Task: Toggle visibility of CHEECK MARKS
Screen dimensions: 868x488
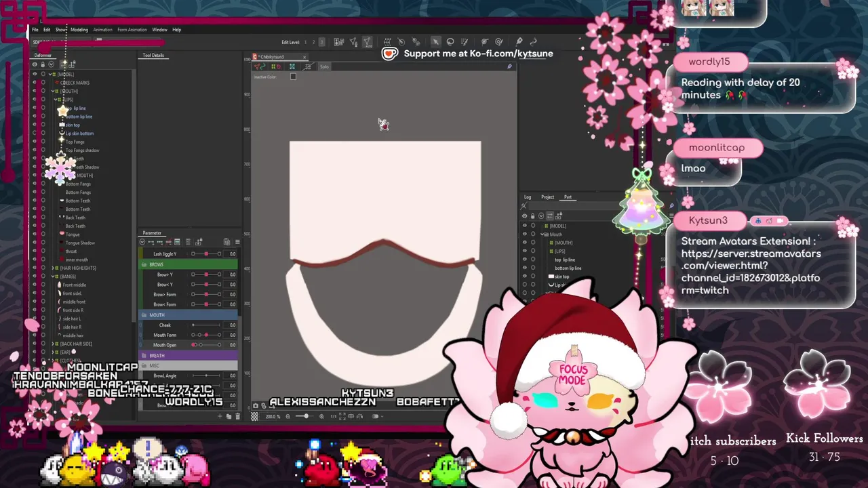Action: [35, 83]
